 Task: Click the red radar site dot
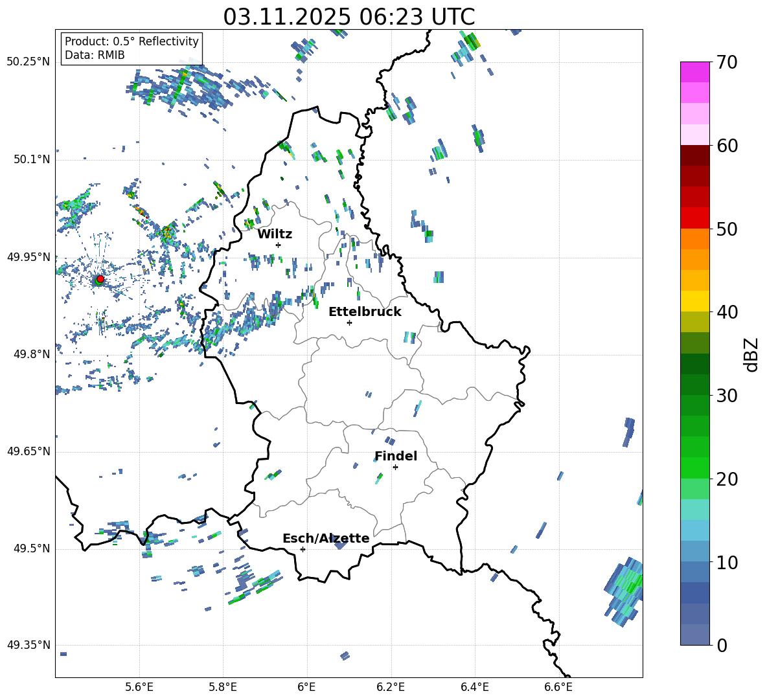click(x=100, y=279)
